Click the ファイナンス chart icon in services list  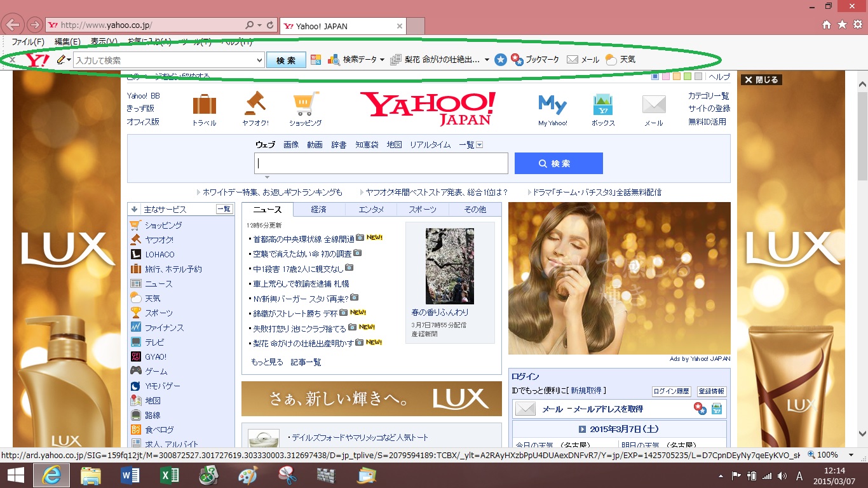pos(135,327)
